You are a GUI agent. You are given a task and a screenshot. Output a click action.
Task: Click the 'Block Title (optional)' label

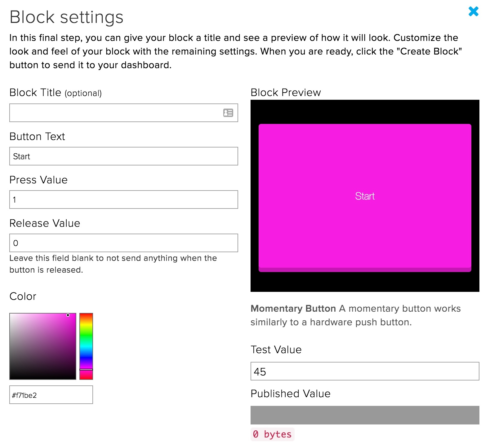click(x=56, y=93)
